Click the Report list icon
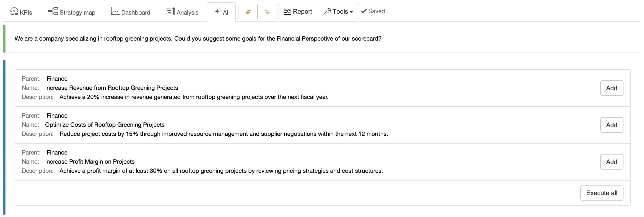Viewport: 644px width, 217px height. 287,11
